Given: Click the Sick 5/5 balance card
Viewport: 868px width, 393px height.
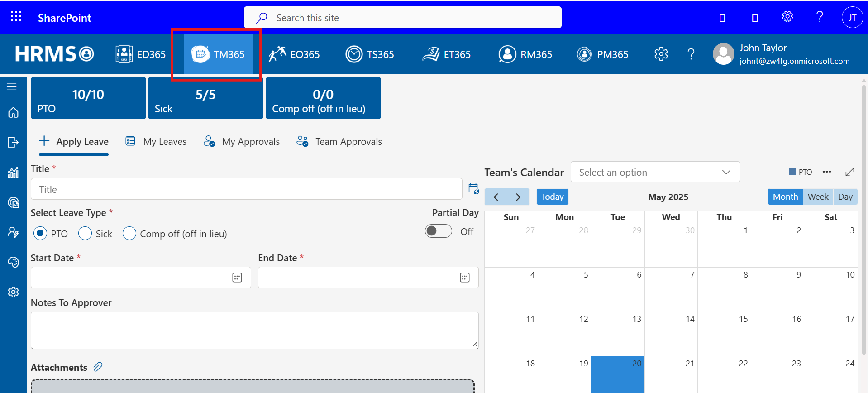Looking at the screenshot, I should point(205,98).
